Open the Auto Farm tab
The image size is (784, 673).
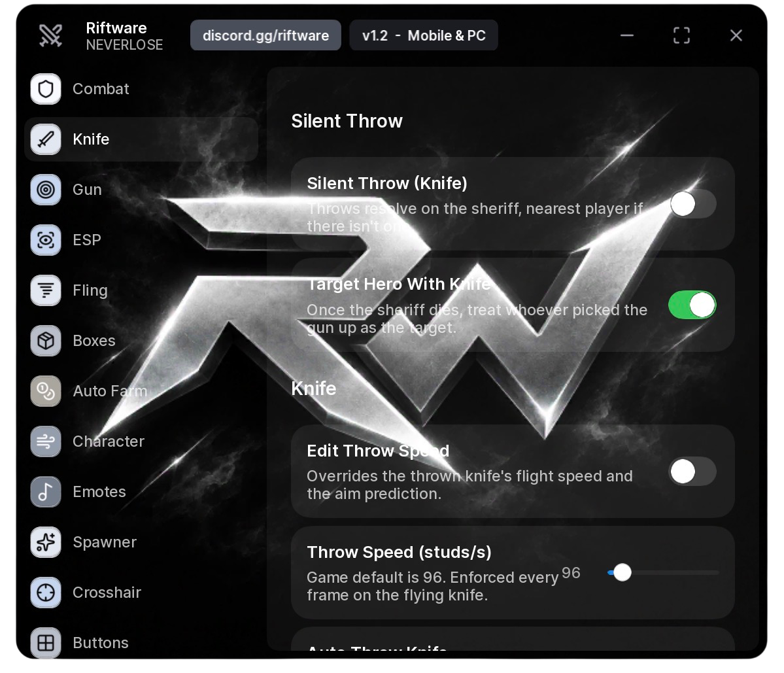tap(141, 391)
